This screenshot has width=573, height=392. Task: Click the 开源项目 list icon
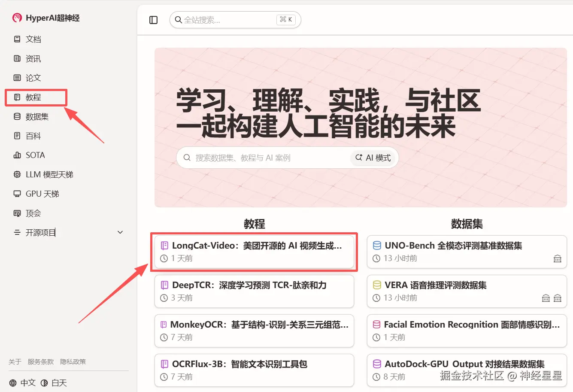coord(17,232)
